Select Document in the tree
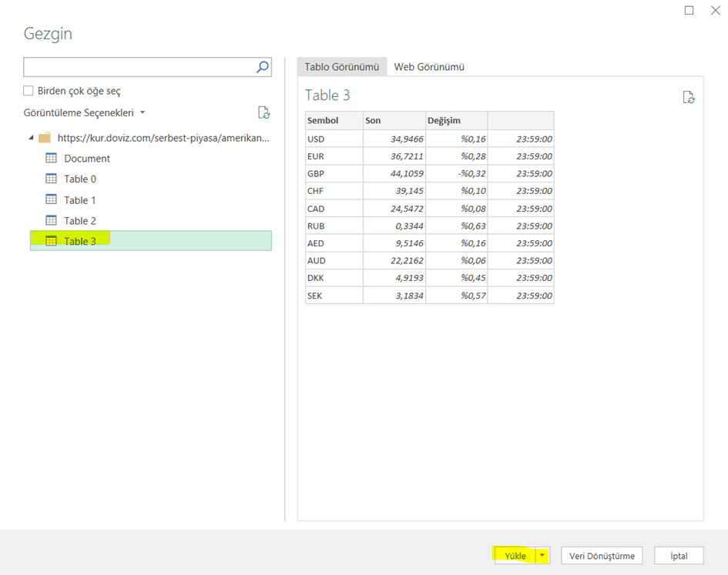The image size is (728, 575). 87,159
